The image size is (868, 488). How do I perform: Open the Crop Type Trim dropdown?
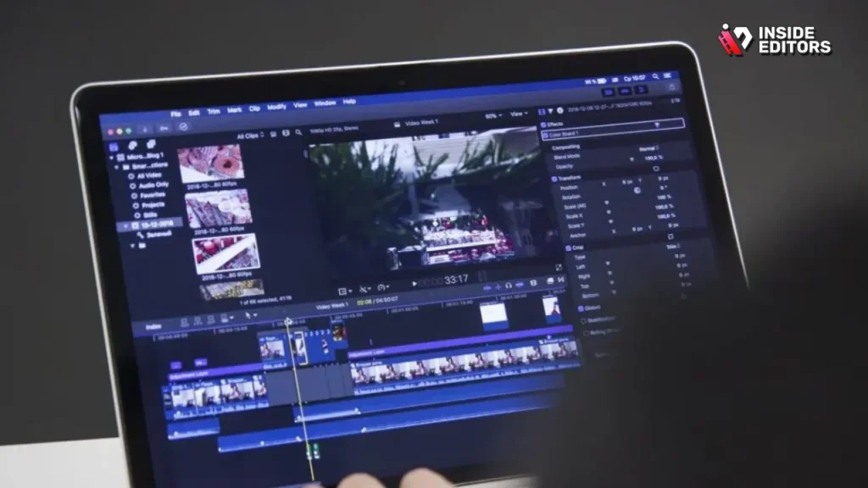pyautogui.click(x=672, y=247)
